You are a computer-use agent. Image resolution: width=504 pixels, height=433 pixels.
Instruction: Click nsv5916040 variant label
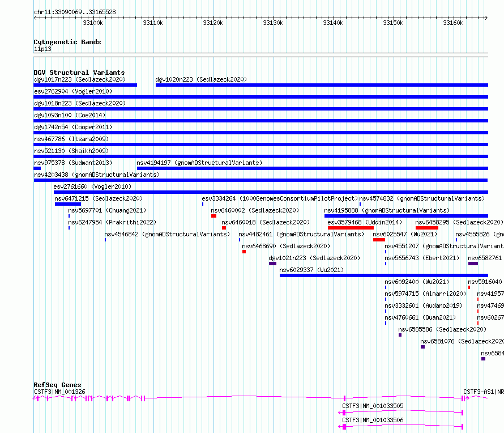(485, 282)
